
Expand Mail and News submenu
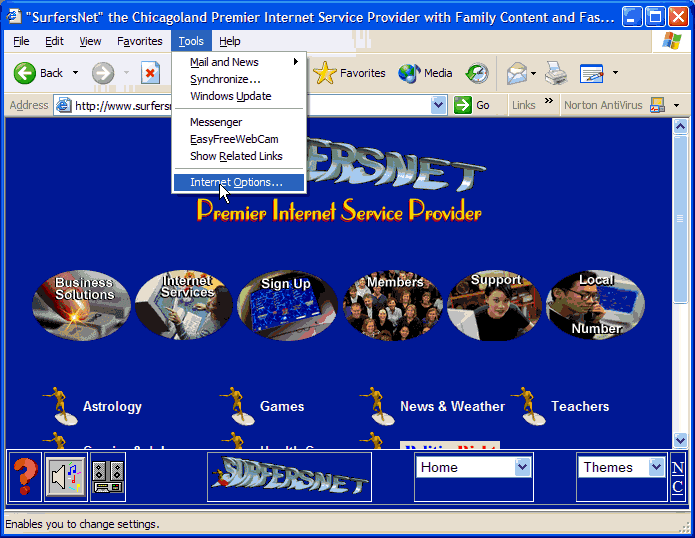pyautogui.click(x=239, y=62)
